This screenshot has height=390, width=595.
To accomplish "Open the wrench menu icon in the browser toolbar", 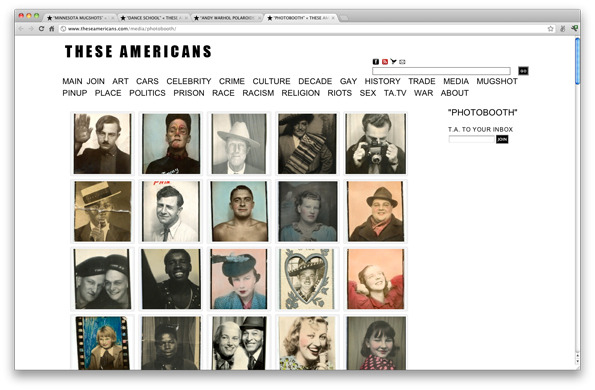I will pos(575,28).
